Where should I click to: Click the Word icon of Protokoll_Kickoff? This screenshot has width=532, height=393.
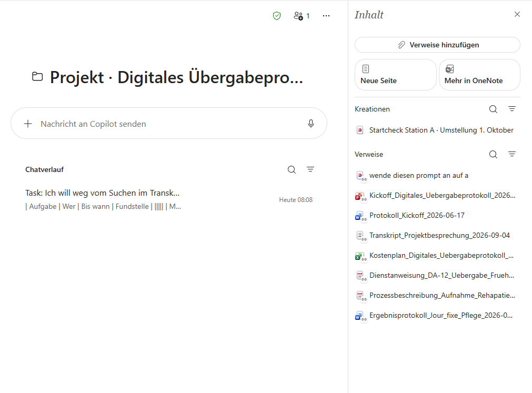coord(360,216)
